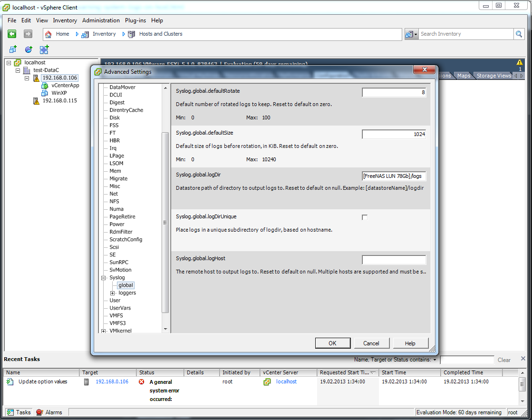Select the vCenterApp virtual machine icon
Image resolution: width=532 pixels, height=420 pixels.
45,86
